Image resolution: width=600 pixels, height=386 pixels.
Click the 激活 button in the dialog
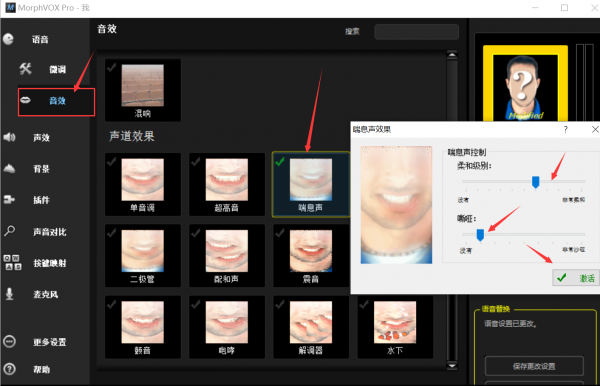[x=576, y=277]
